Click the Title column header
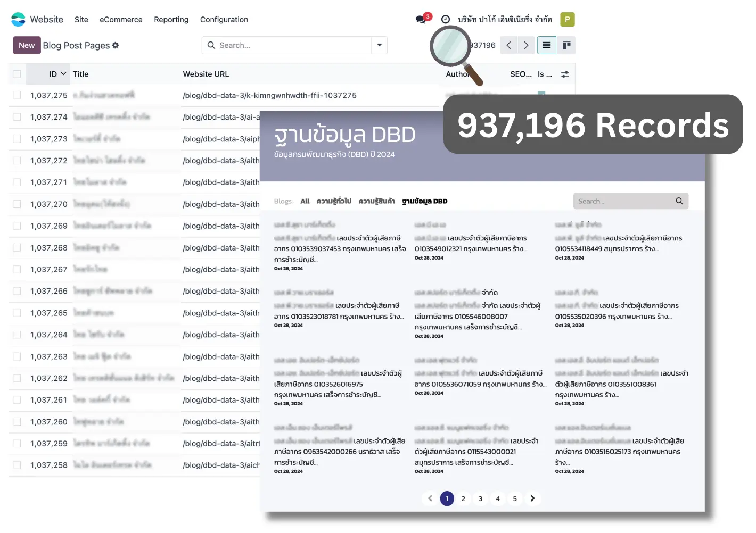The image size is (756, 533). click(81, 74)
